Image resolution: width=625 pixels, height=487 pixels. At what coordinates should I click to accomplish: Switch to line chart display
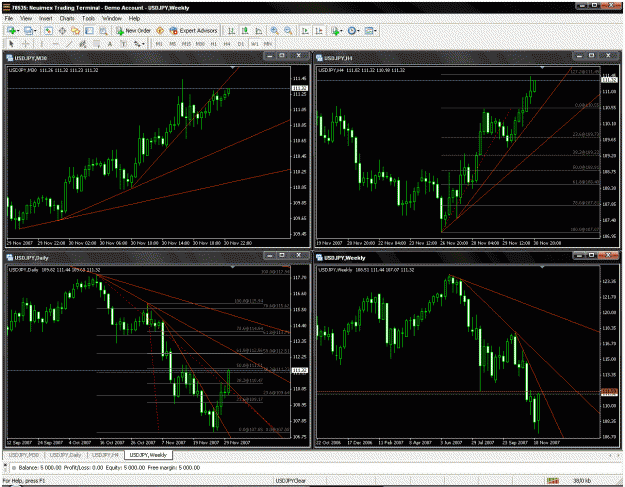[x=259, y=31]
